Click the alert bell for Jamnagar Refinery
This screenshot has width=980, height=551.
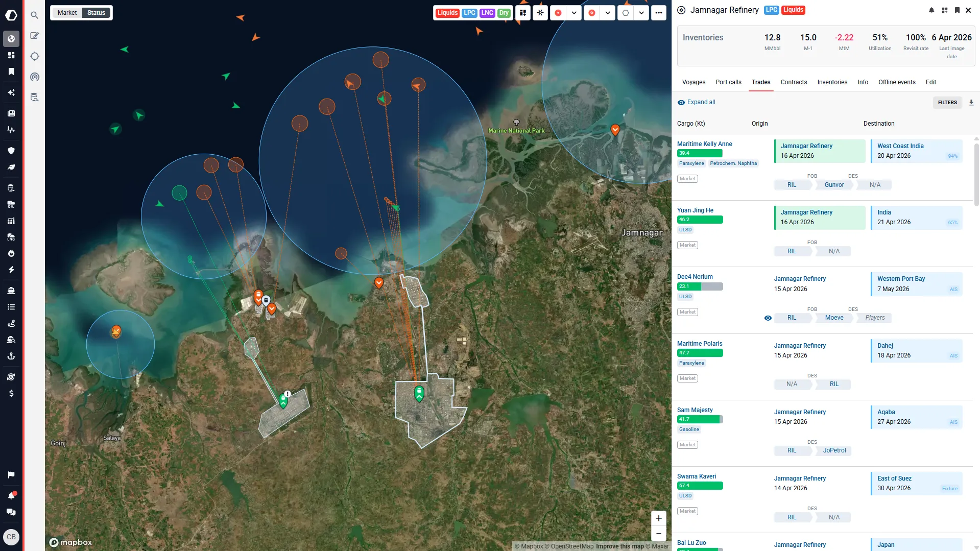coord(931,10)
